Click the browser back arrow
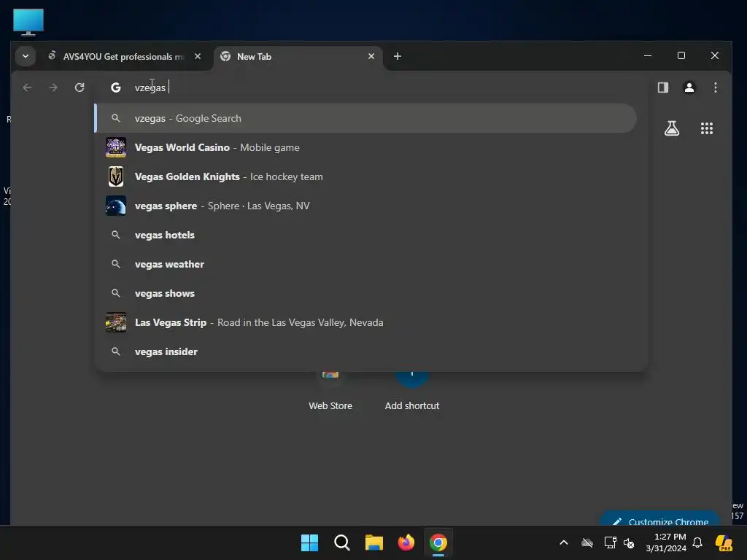Viewport: 747px width, 560px height. [x=27, y=87]
